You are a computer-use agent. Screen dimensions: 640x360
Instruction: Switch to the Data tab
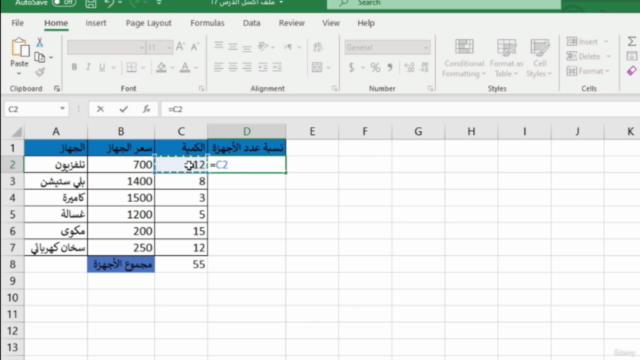(x=251, y=23)
